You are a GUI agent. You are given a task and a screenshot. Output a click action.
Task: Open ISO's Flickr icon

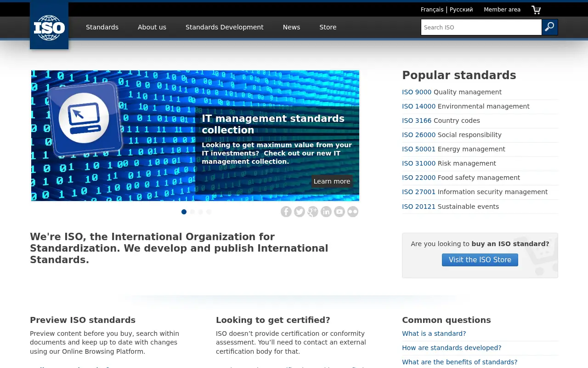[x=353, y=212]
